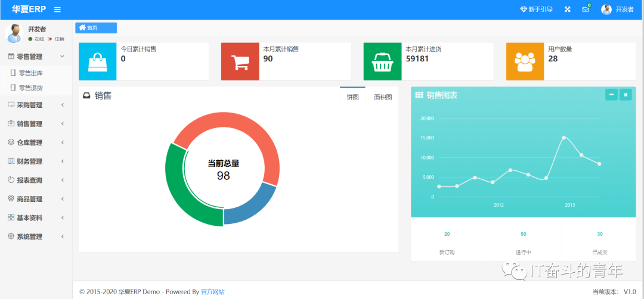Expand the 报表查询 menu chevron
Image resolution: width=644 pixels, height=299 pixels.
click(x=63, y=180)
